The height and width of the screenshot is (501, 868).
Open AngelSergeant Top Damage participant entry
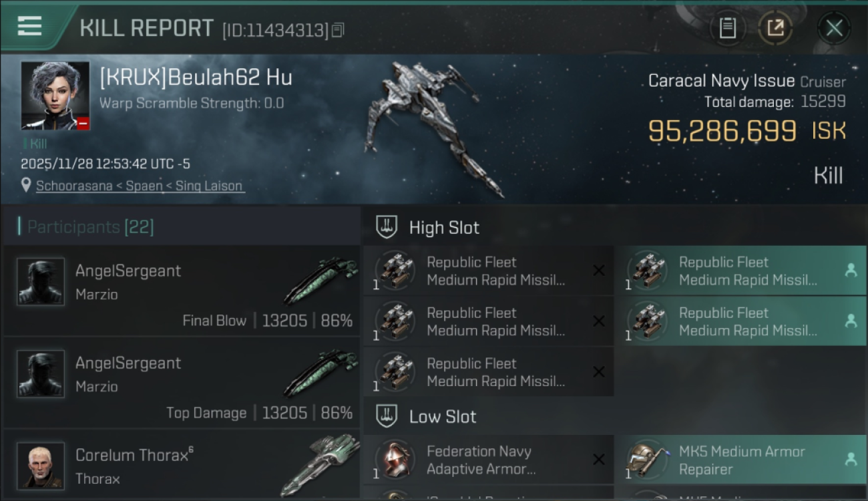tap(182, 383)
